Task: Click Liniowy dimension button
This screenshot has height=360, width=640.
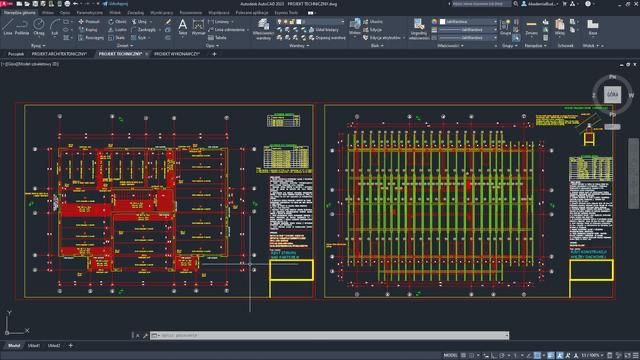Action: (221, 22)
